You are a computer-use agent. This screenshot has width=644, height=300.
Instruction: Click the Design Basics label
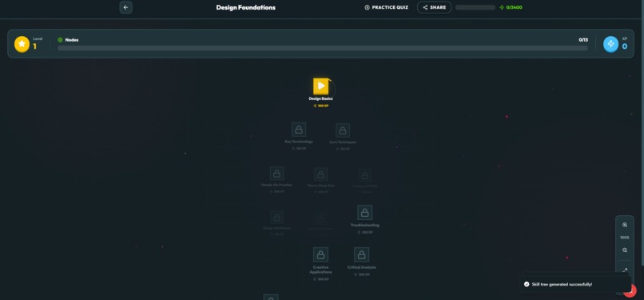(320, 98)
